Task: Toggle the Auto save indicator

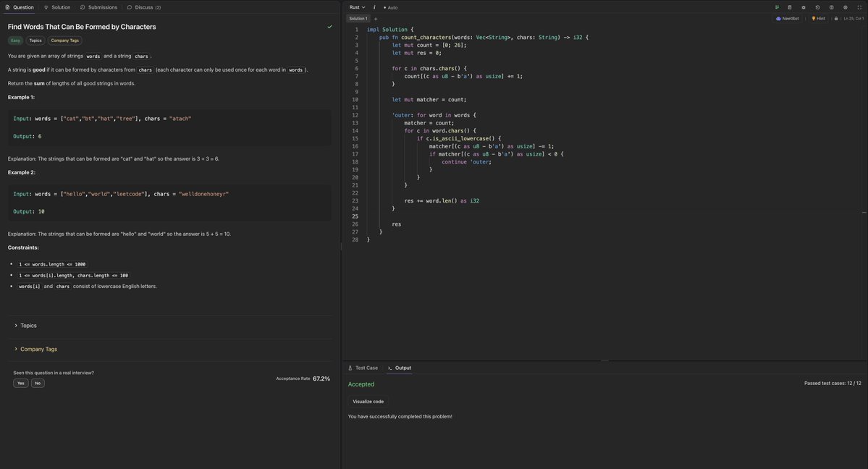Action: 390,7
